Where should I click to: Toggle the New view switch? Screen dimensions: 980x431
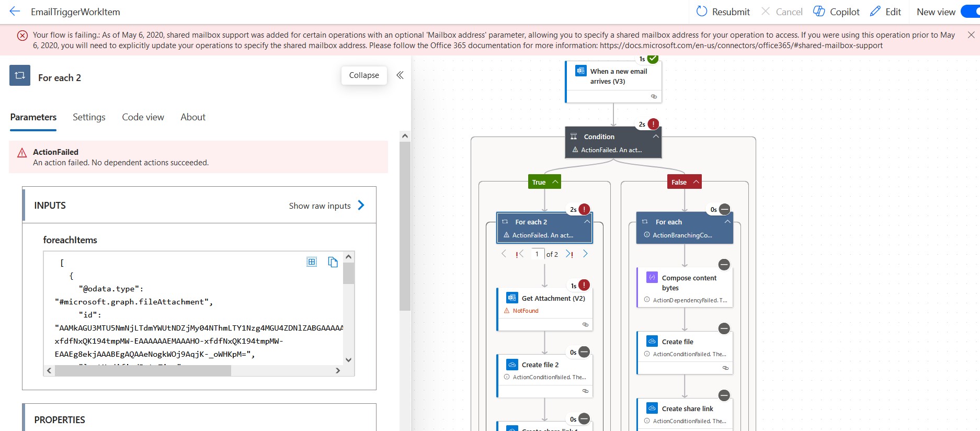pos(970,12)
